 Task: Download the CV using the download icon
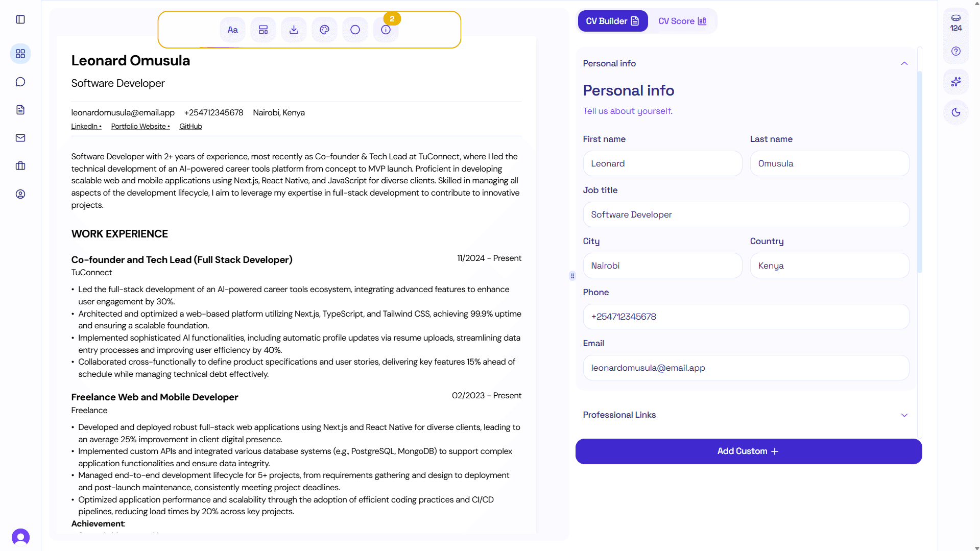tap(294, 29)
